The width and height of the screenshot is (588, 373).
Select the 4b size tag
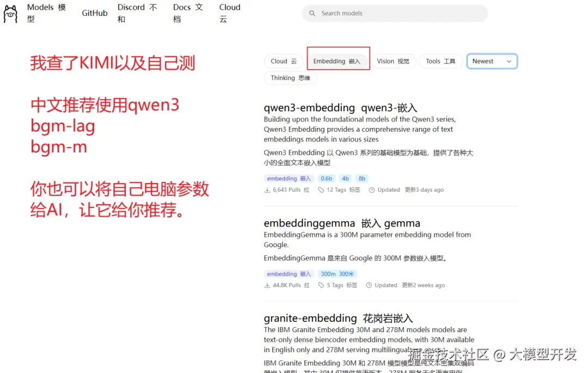[x=345, y=179]
